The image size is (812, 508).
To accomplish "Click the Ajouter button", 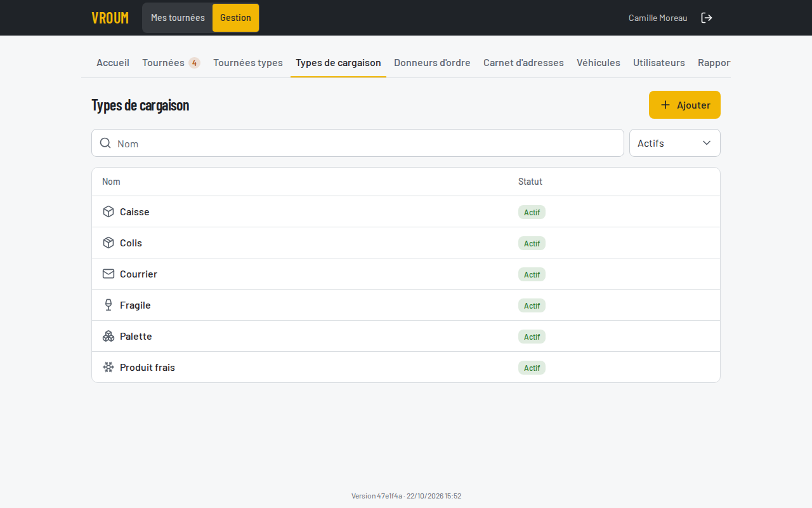I will click(684, 105).
